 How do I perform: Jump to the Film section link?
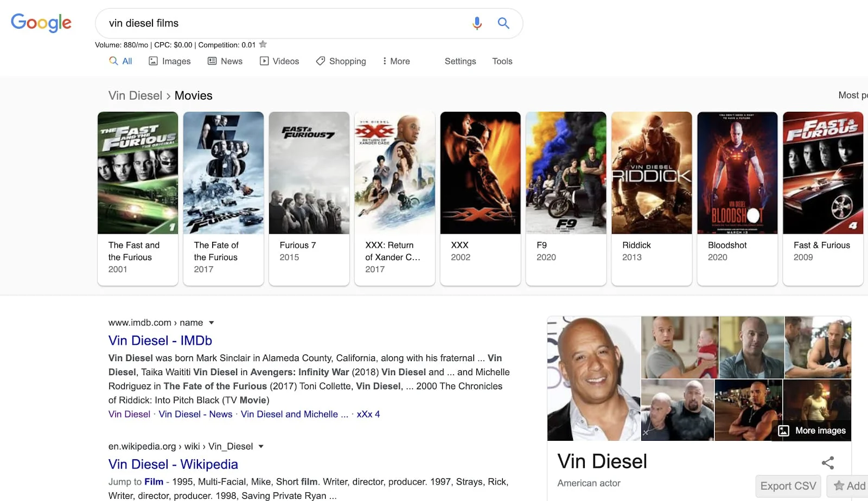[154, 481]
